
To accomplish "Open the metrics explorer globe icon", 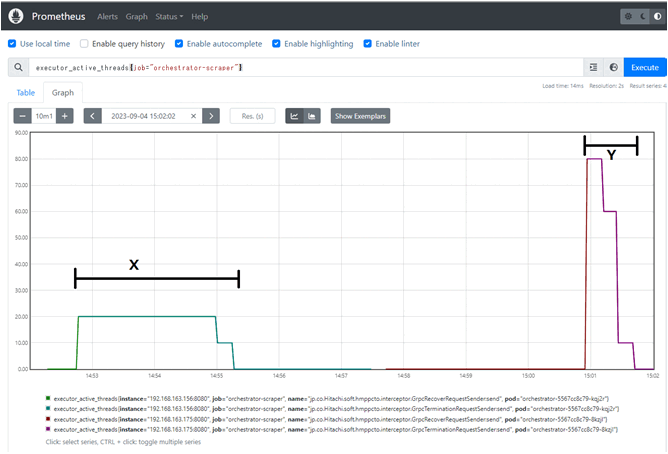I will [x=613, y=67].
